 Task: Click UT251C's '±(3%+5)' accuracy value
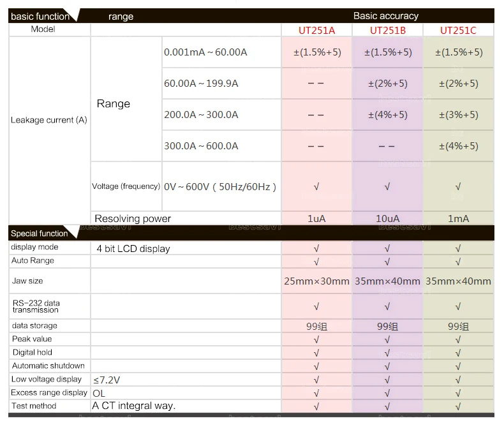pos(459,115)
